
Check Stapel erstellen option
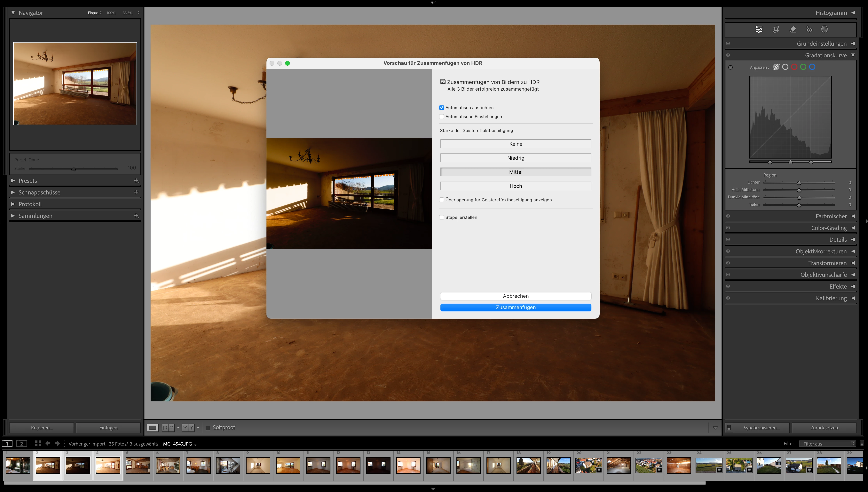click(x=442, y=217)
